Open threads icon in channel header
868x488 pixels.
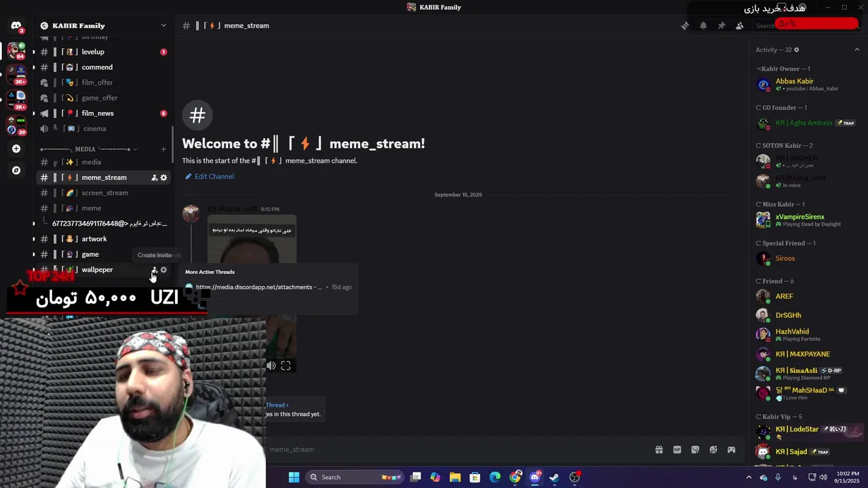point(685,26)
